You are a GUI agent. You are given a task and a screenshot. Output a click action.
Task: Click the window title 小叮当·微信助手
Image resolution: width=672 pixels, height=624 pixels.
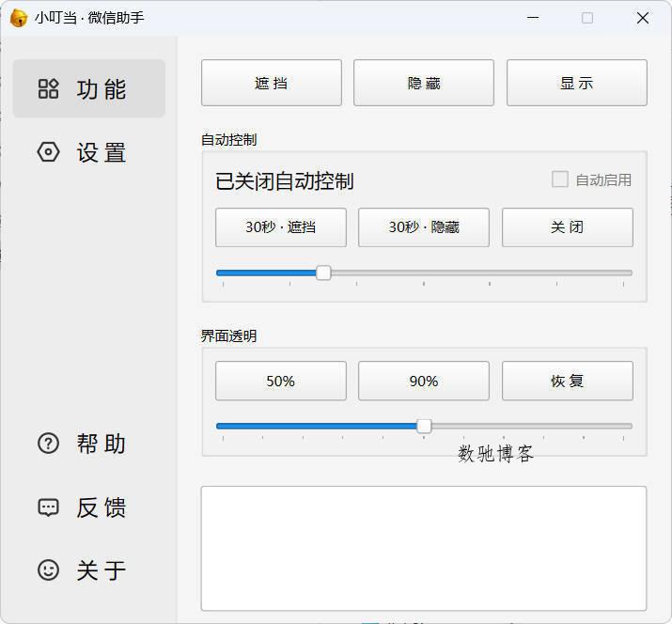tap(89, 18)
